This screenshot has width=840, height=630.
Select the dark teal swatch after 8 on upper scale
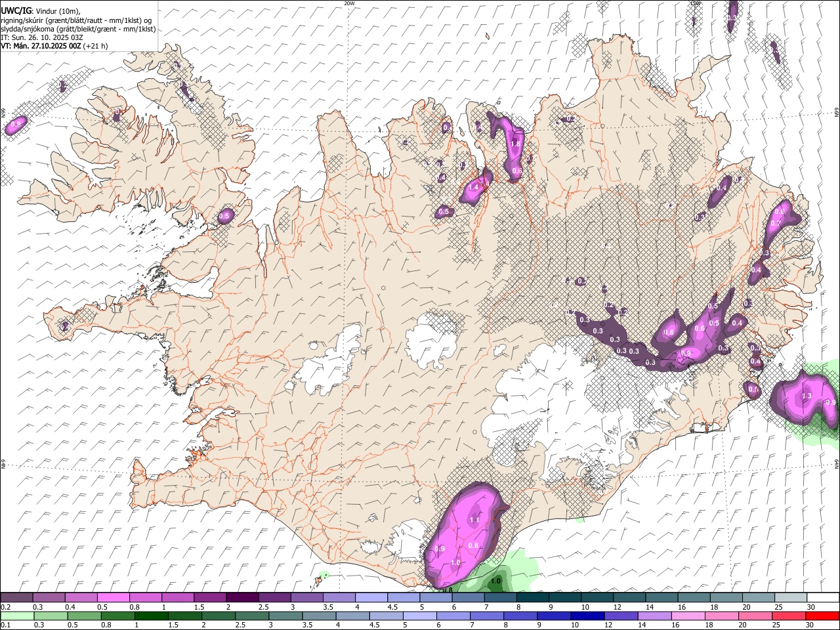(x=532, y=597)
